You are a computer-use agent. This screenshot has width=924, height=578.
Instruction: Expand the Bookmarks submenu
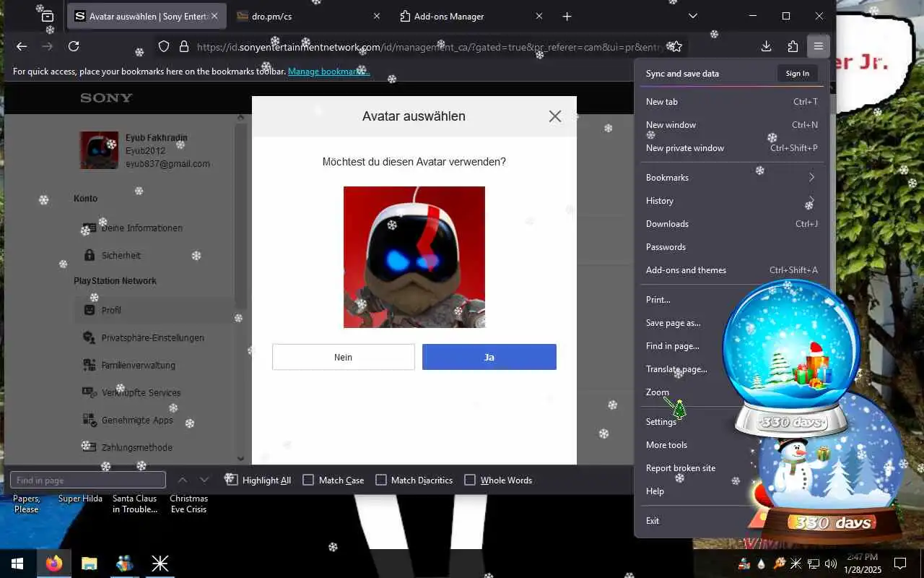731,178
